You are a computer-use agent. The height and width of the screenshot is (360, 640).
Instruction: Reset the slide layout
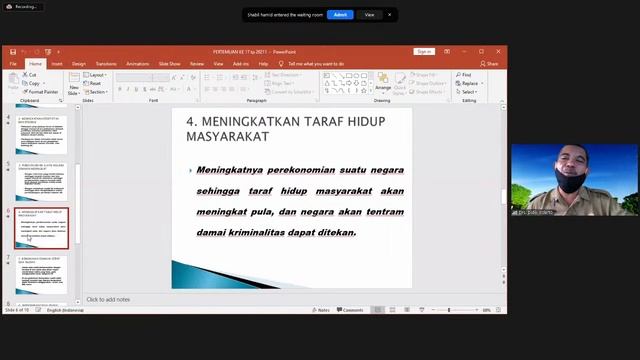(92, 83)
